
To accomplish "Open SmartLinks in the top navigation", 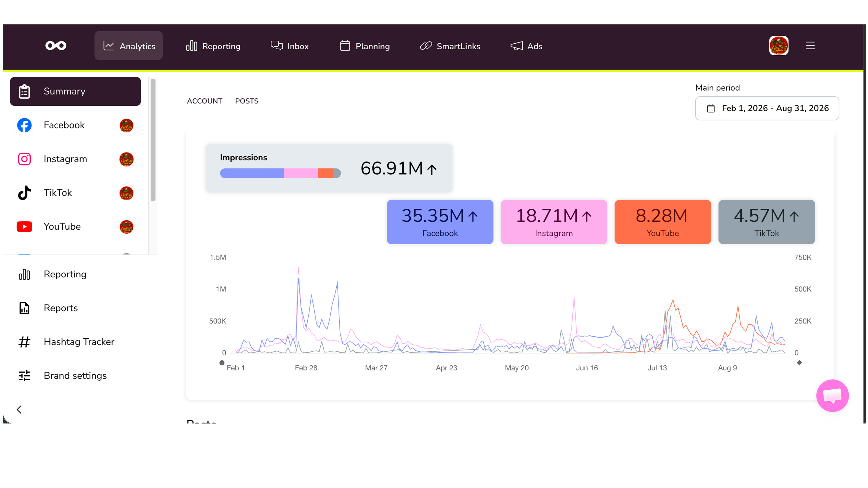I will (x=450, y=46).
